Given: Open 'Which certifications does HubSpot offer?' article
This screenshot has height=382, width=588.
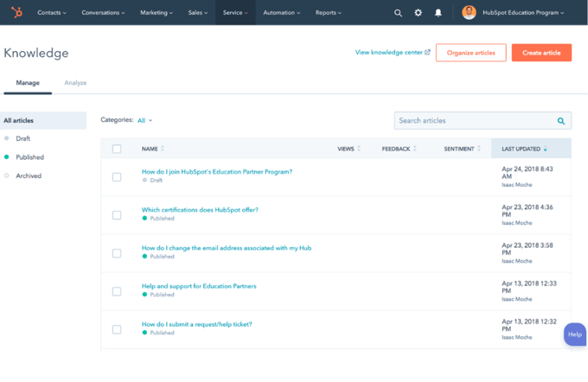Looking at the screenshot, I should (x=200, y=210).
